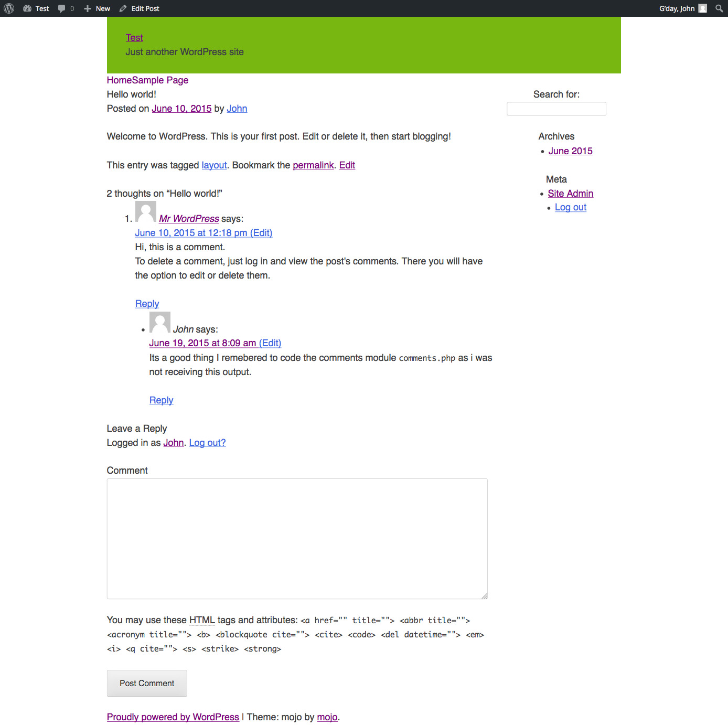The image size is (728, 725).
Task: Click inside the Comment text area
Action: [x=297, y=538]
